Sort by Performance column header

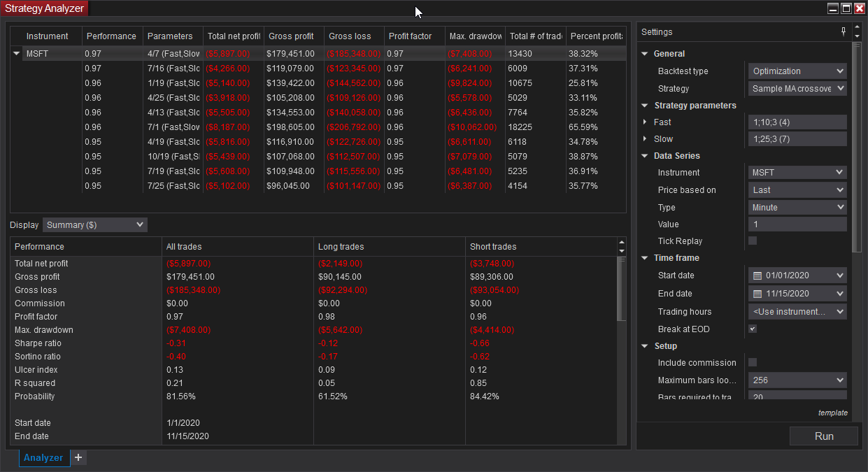click(x=112, y=36)
